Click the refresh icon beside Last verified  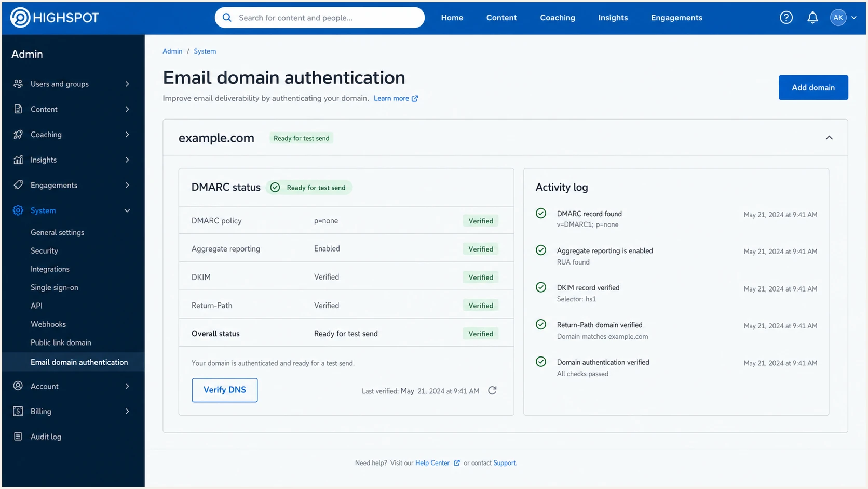pos(492,390)
